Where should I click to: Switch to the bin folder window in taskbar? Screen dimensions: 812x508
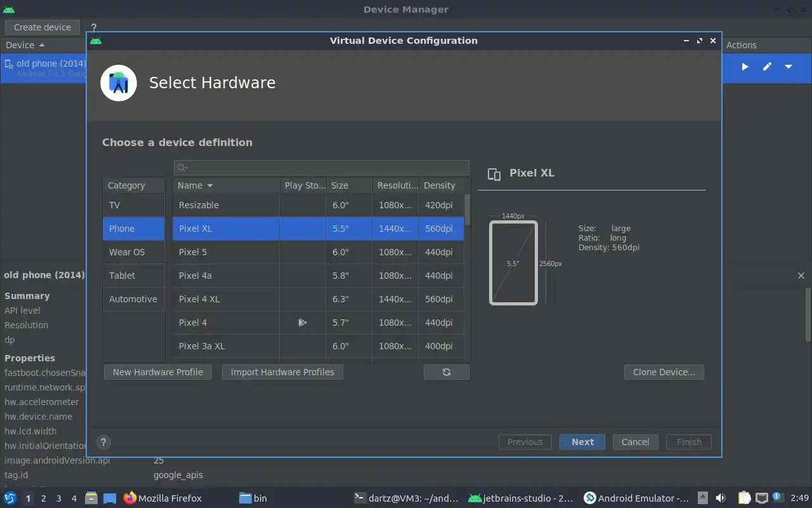(x=253, y=498)
